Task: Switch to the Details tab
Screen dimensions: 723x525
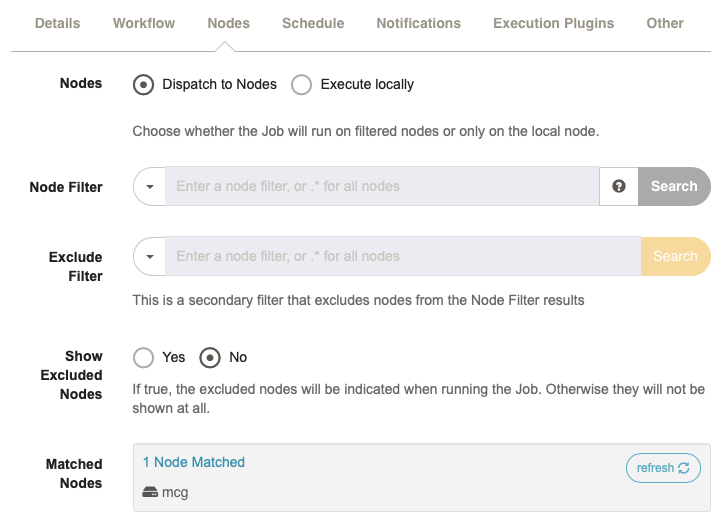Action: click(58, 23)
